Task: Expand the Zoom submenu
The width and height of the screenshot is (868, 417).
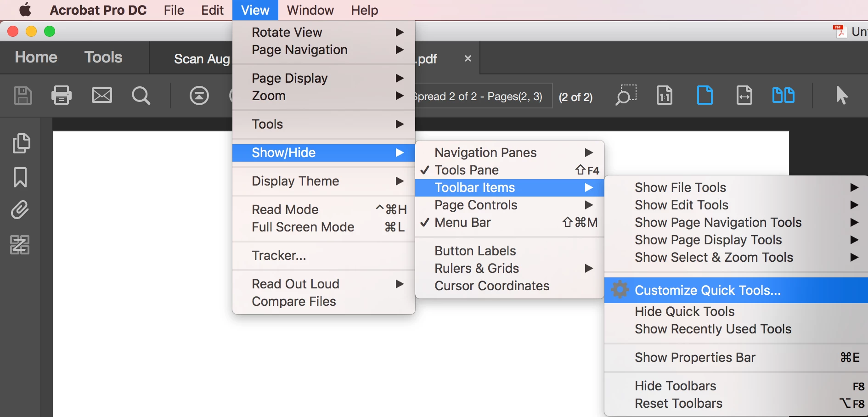Action: pyautogui.click(x=324, y=96)
